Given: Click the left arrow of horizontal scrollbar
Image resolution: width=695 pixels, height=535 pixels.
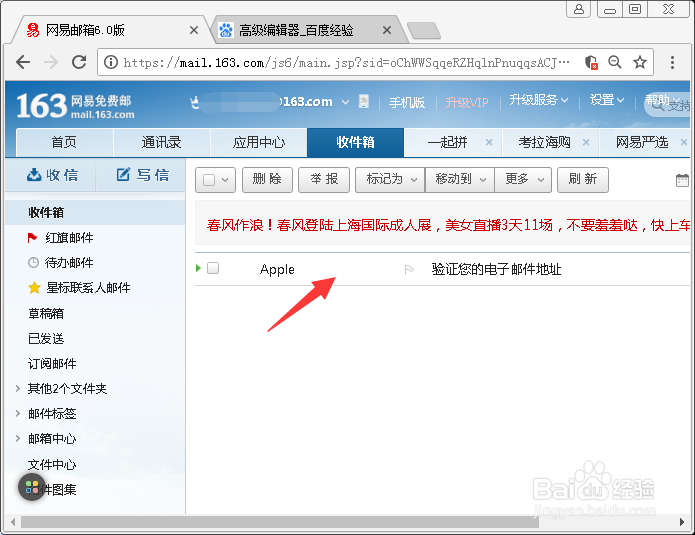Looking at the screenshot, I should (x=13, y=522).
